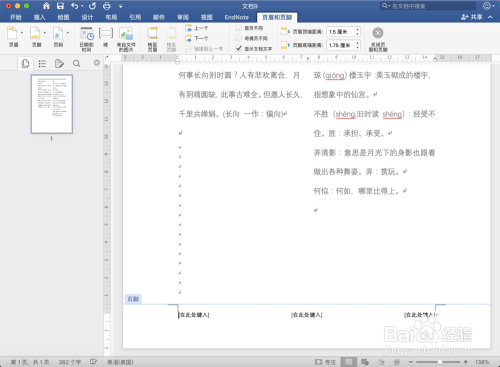Image resolution: width=500 pixels, height=367 pixels.
Task: Open the smiley feedback menu
Action: pyautogui.click(x=489, y=6)
